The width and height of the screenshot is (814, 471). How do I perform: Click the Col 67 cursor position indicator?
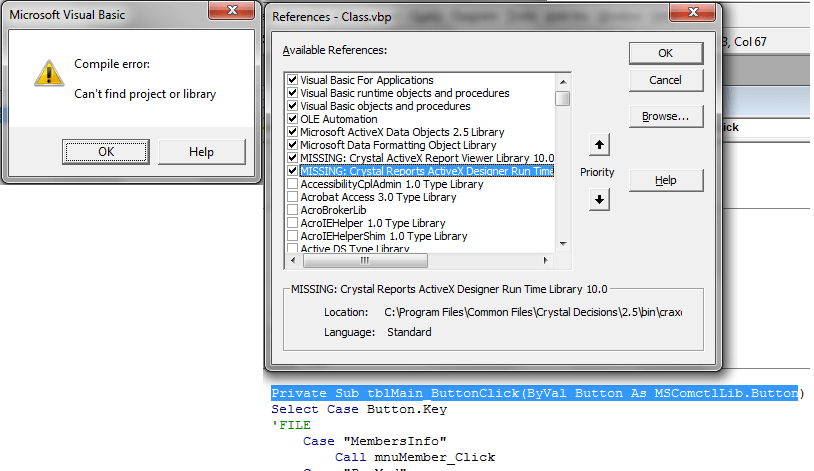(x=750, y=42)
